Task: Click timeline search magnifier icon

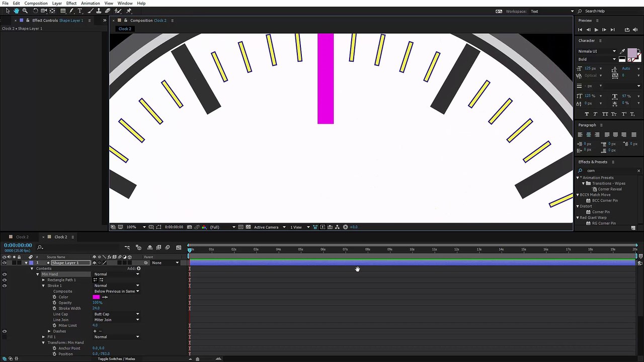Action: click(x=40, y=247)
